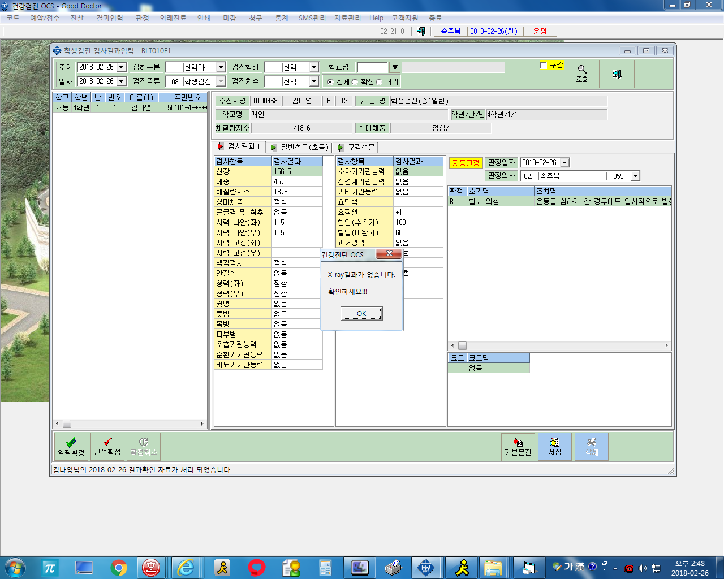Select the 확정 radio button
The width and height of the screenshot is (724, 588).
tap(355, 82)
